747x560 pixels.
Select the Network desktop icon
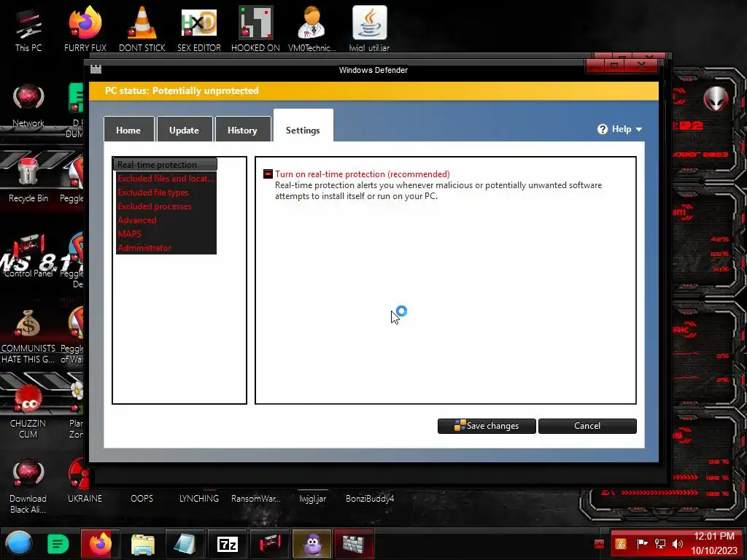28,99
